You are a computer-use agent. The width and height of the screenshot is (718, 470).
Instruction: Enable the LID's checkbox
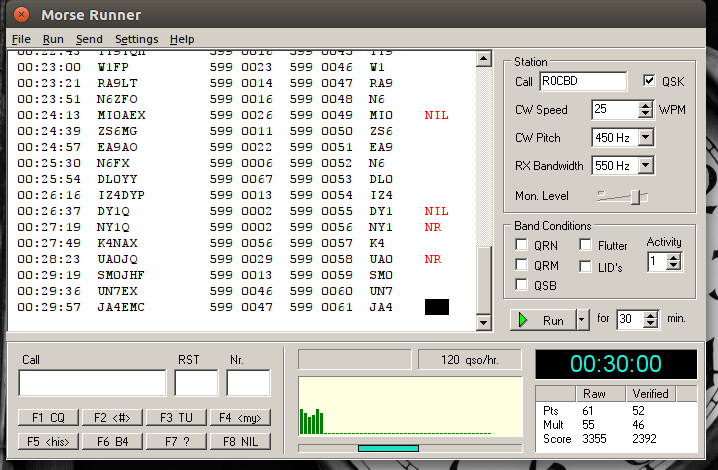pos(587,265)
